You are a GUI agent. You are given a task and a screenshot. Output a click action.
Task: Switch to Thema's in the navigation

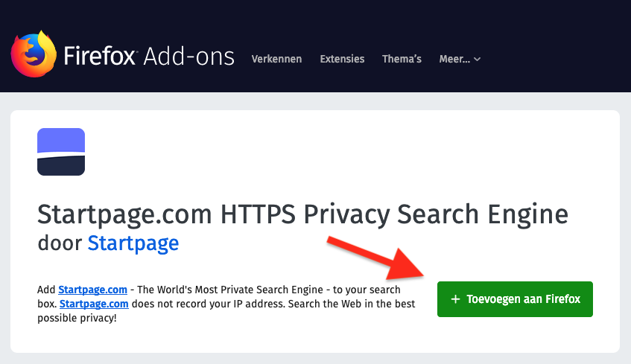tap(402, 60)
